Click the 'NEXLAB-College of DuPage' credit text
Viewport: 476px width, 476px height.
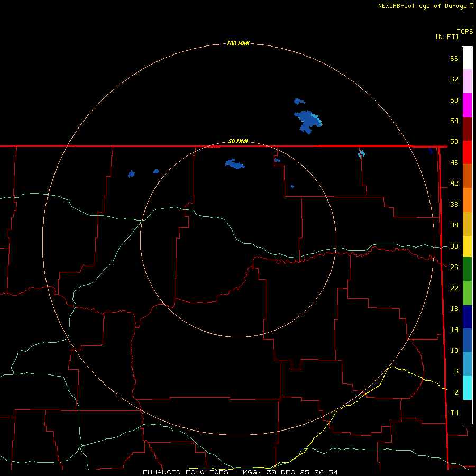pos(423,6)
